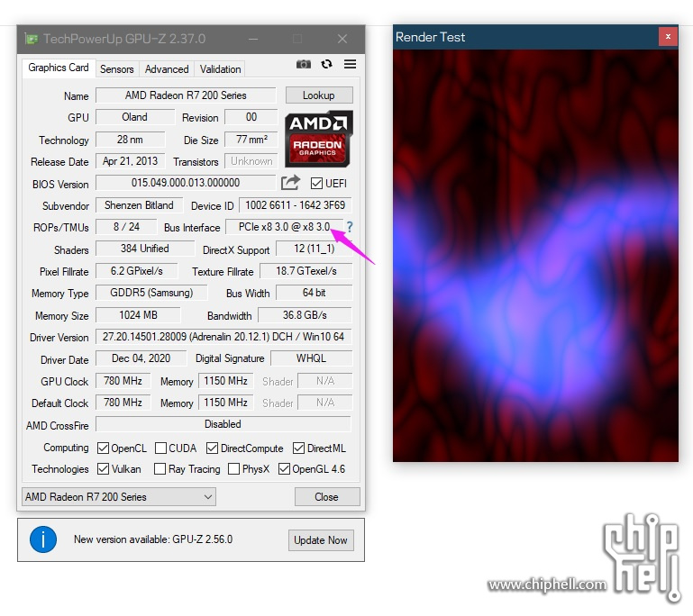
Task: Click the Lookup button
Action: click(x=319, y=95)
